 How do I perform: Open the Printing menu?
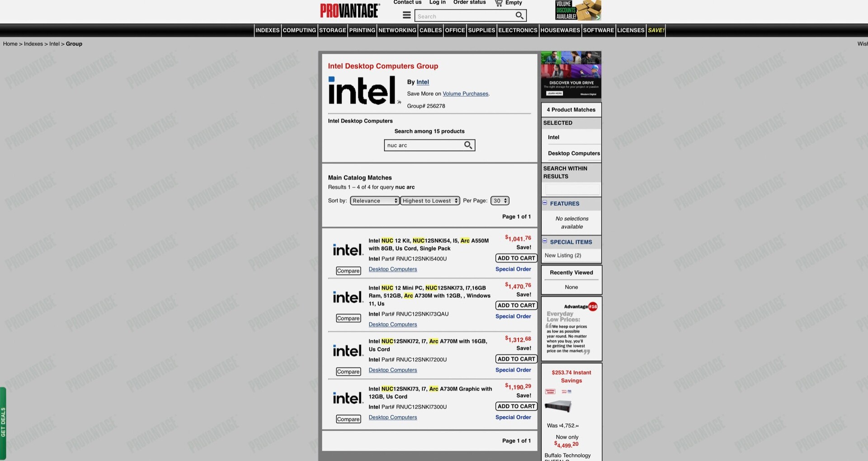[x=362, y=30]
